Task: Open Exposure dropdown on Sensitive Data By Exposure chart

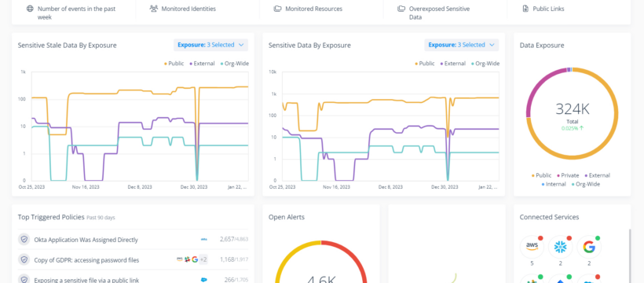Action: pos(461,45)
